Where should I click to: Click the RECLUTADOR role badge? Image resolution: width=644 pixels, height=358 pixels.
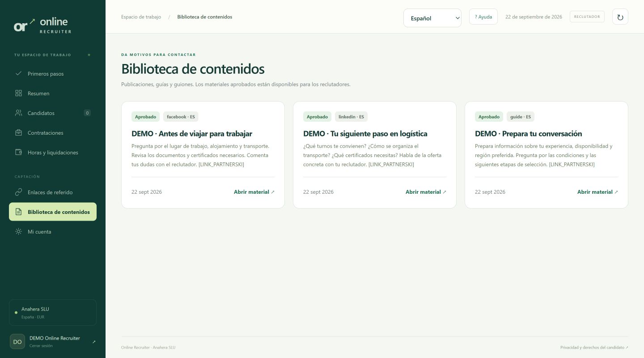[587, 17]
